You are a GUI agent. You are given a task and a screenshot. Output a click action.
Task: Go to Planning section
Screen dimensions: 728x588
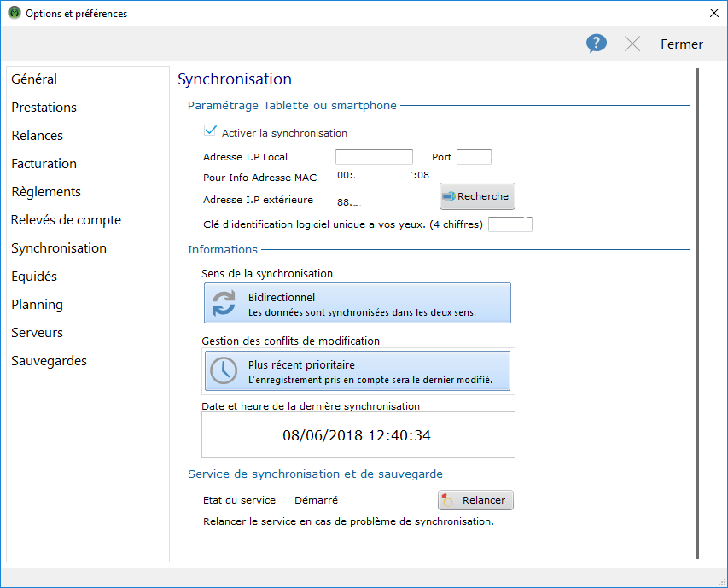pyautogui.click(x=38, y=305)
